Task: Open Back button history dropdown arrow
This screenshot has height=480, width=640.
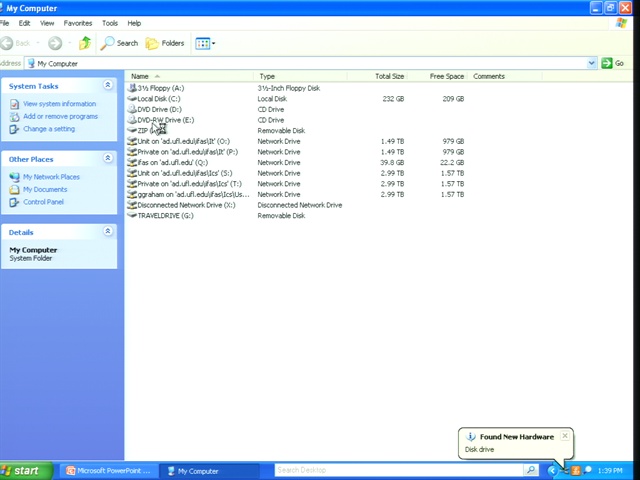Action: (38, 43)
